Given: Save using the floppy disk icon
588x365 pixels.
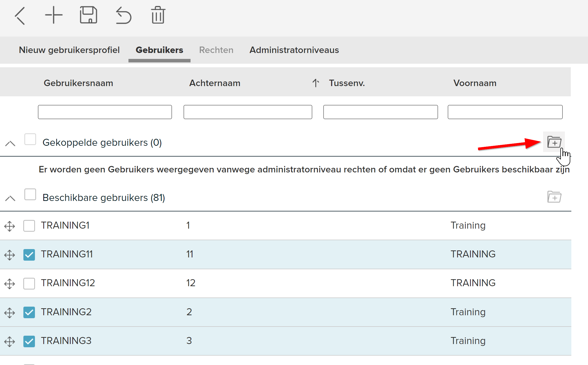Looking at the screenshot, I should pos(88,15).
